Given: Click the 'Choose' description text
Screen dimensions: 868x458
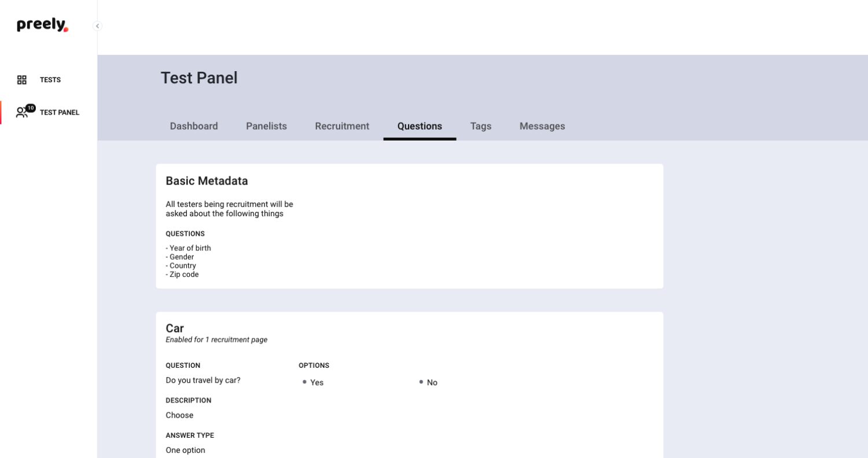Looking at the screenshot, I should (179, 415).
